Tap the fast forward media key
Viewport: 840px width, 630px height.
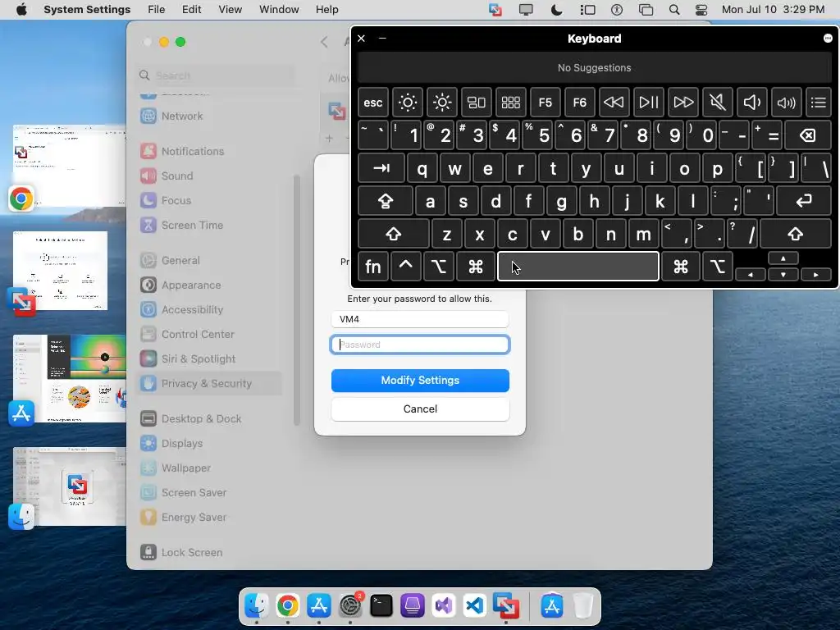pyautogui.click(x=683, y=103)
